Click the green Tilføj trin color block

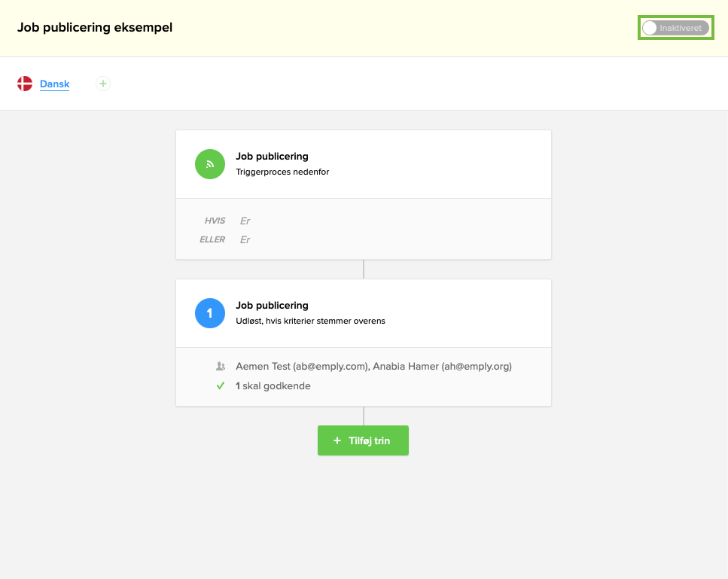coord(363,440)
